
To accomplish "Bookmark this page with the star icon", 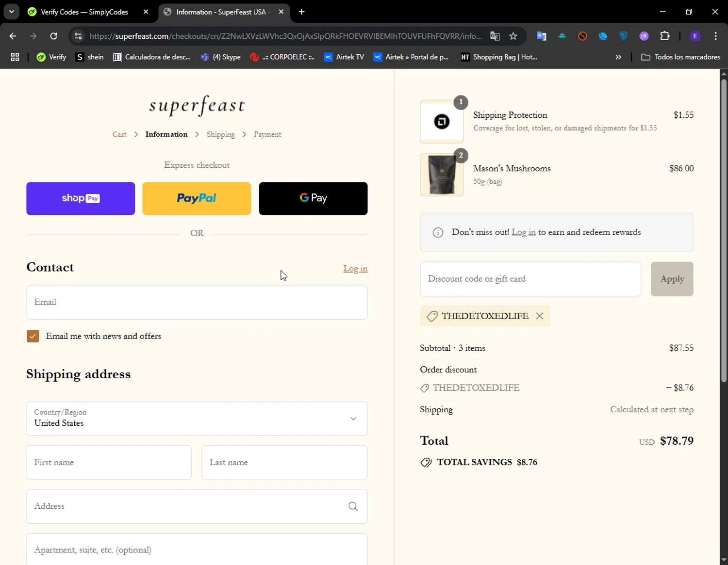I will pos(513,36).
